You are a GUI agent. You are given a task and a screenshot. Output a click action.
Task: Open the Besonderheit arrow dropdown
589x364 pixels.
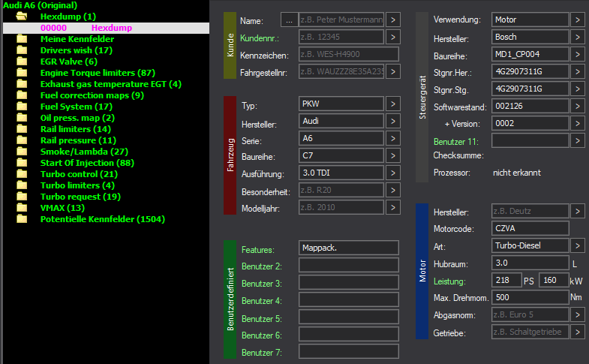click(x=393, y=190)
